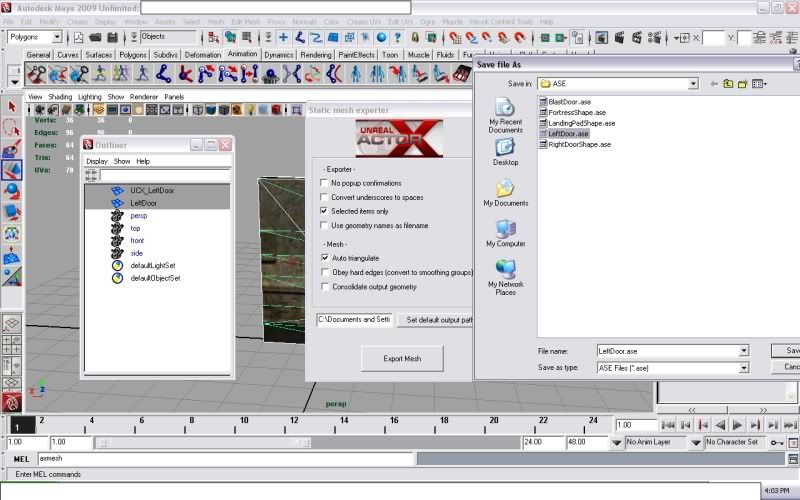Click the blue sphere Make Live icon
Screen dimensions: 800x500
point(381,37)
